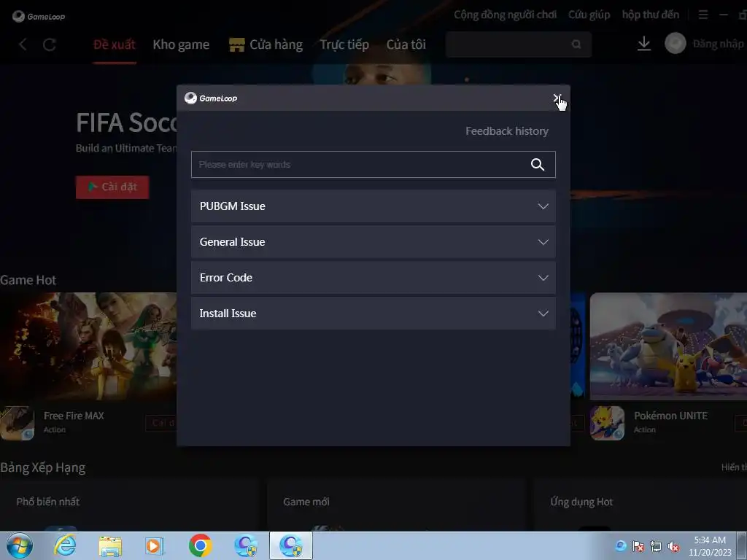Click the first GameLoop taskbar icon
Image resolution: width=747 pixels, height=560 pixels.
click(x=246, y=545)
